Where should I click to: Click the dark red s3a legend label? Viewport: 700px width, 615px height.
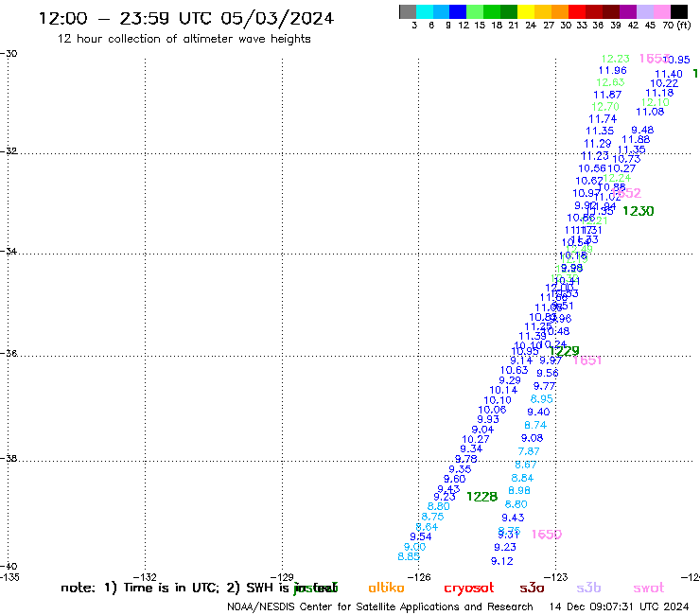pos(532,588)
